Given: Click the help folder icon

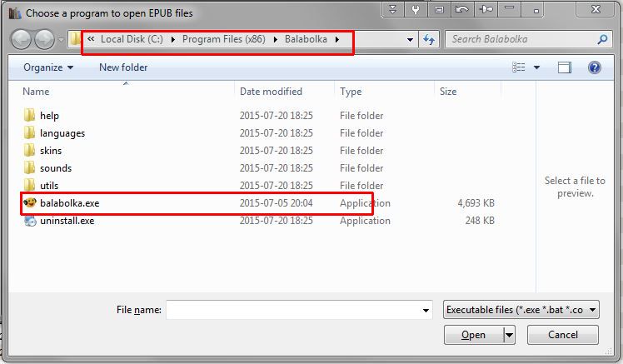Looking at the screenshot, I should (x=29, y=115).
